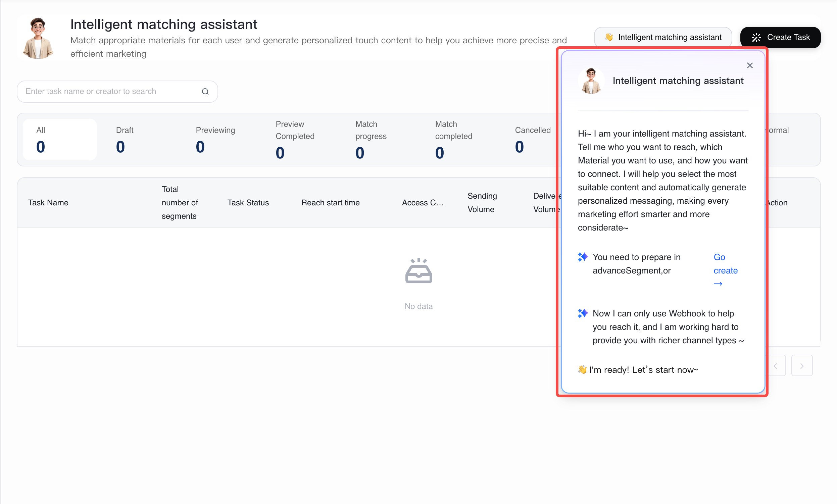This screenshot has width=837, height=504.
Task: Select the All status tab
Action: 60,140
